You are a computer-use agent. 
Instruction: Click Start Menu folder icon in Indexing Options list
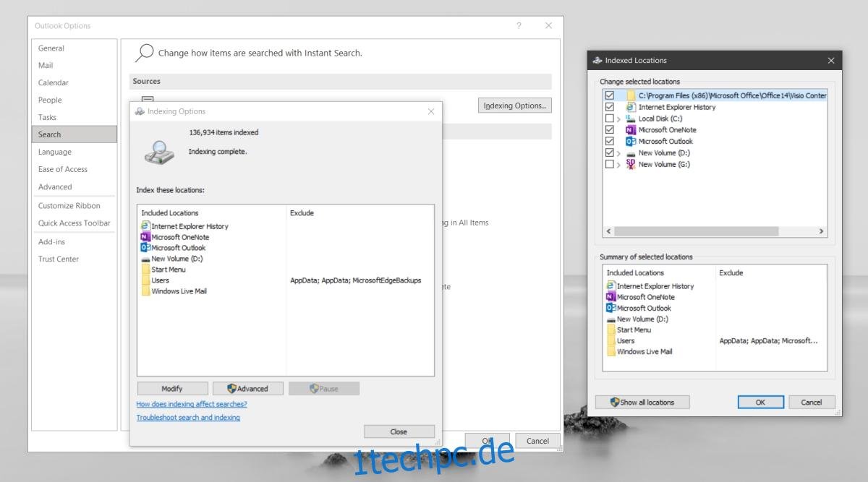(145, 270)
